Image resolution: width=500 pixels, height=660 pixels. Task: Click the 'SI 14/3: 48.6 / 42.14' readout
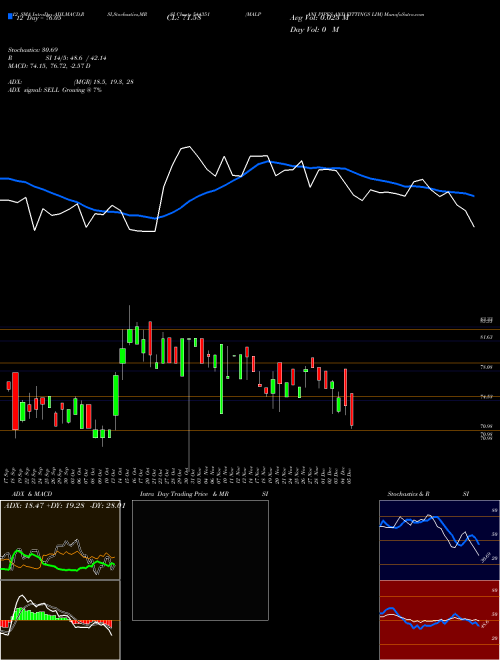tap(76, 58)
